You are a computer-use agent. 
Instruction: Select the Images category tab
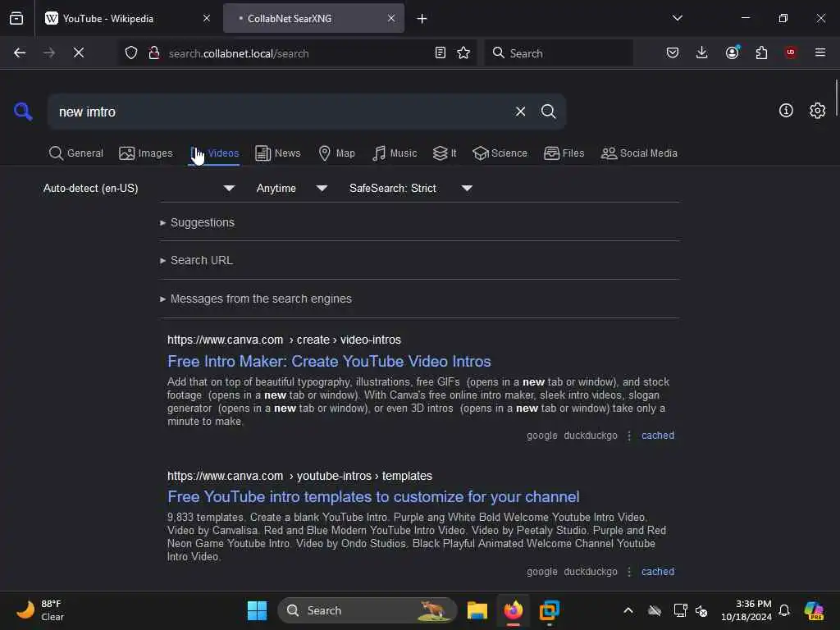point(146,153)
